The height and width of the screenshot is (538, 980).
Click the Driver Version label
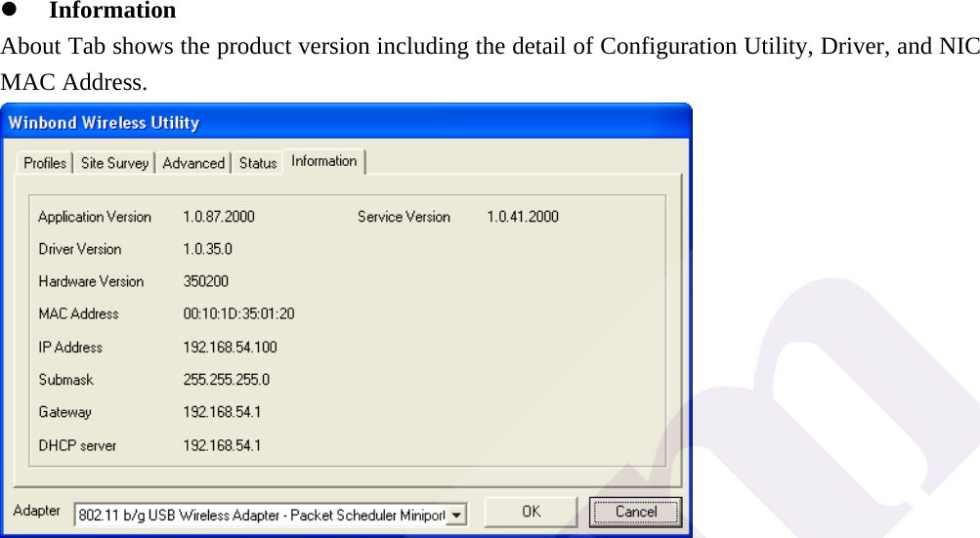point(80,249)
